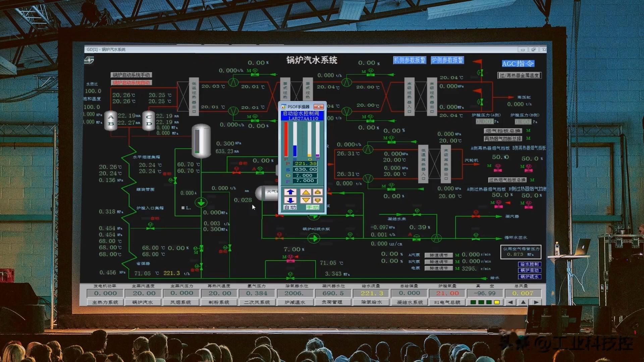Screen dimensions: 644x362
Task: Click the AGC指令 button
Action: [518, 64]
